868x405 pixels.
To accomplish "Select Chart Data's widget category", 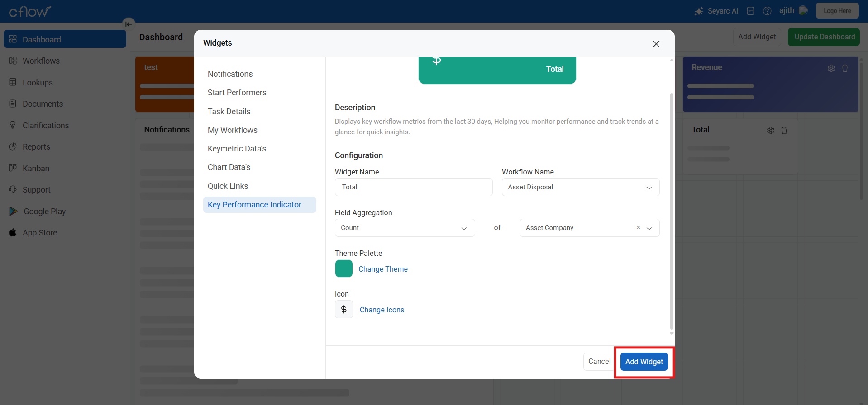I will pos(229,167).
